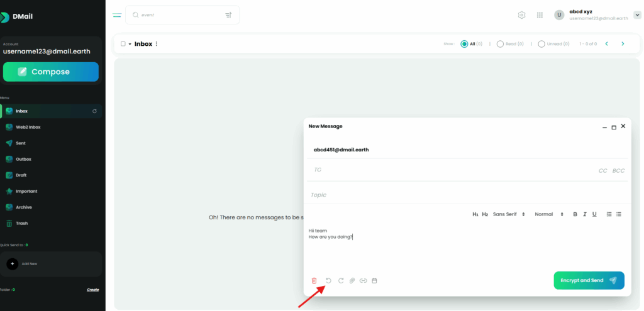Open the calendar schedule icon in composer
644x311 pixels.
coord(374,280)
